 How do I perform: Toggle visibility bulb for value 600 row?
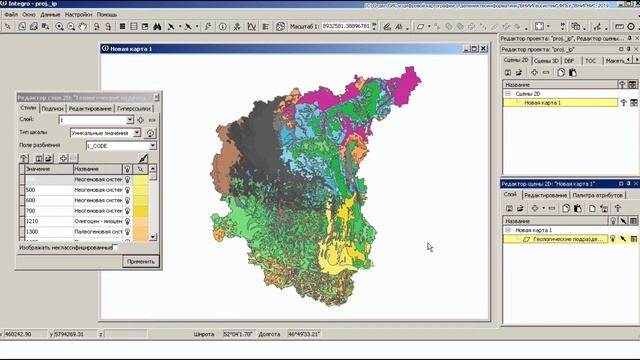(x=127, y=200)
